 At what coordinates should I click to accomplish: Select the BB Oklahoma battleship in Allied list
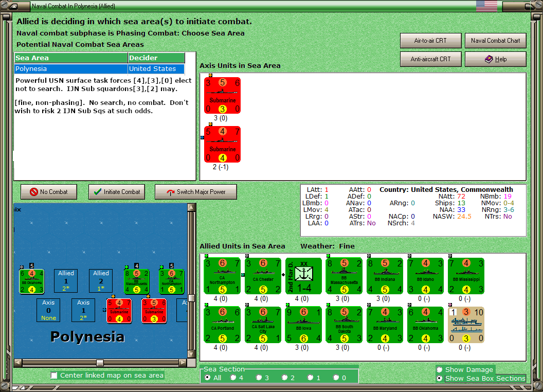[x=426, y=325]
